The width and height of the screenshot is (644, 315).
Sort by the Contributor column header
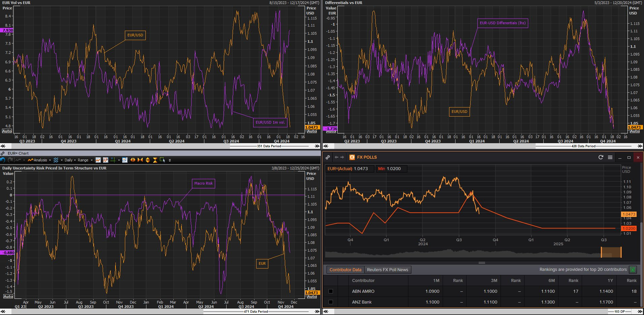[x=378, y=280]
